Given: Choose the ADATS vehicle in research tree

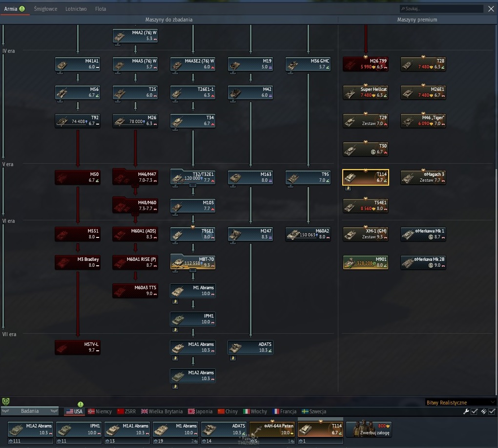Looking at the screenshot, I should (250, 347).
